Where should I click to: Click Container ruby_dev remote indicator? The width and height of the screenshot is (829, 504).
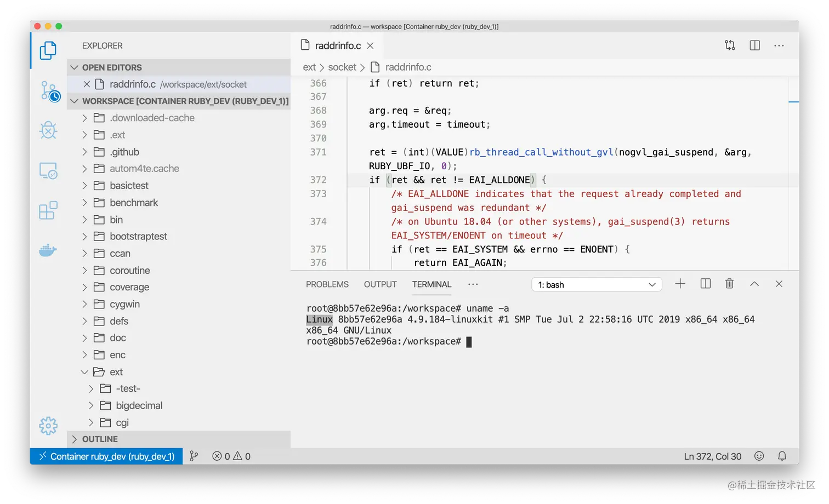106,456
